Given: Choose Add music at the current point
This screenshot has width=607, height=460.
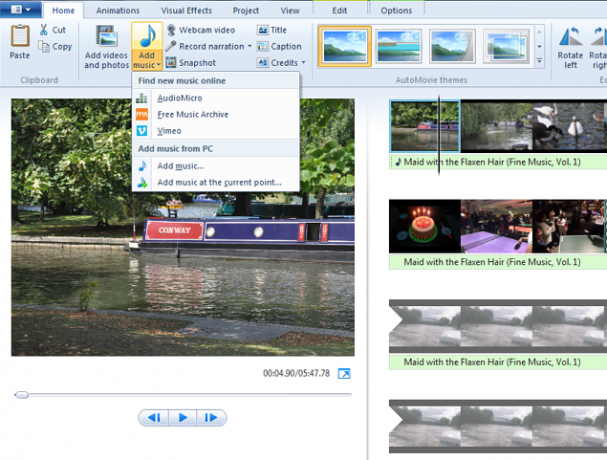Looking at the screenshot, I should [216, 182].
